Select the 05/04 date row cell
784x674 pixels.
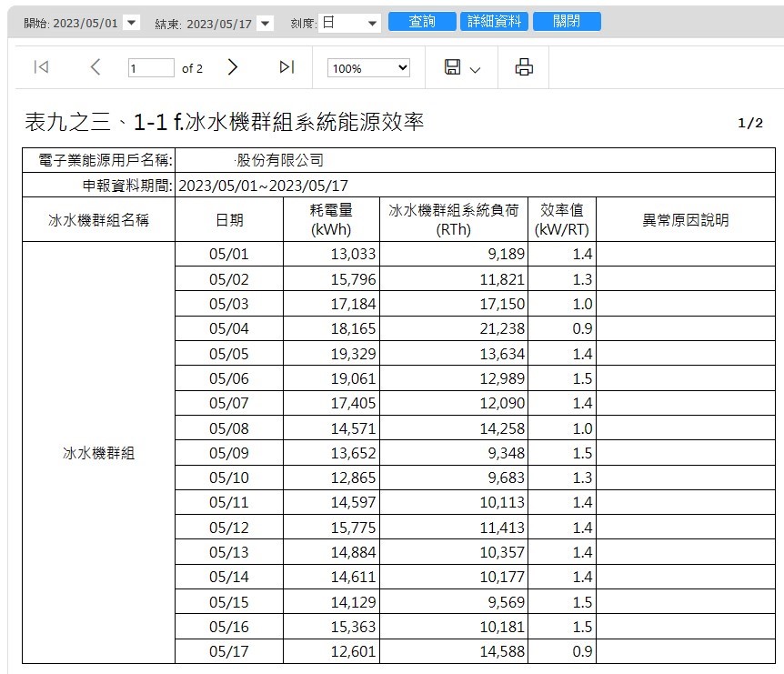pos(228,328)
